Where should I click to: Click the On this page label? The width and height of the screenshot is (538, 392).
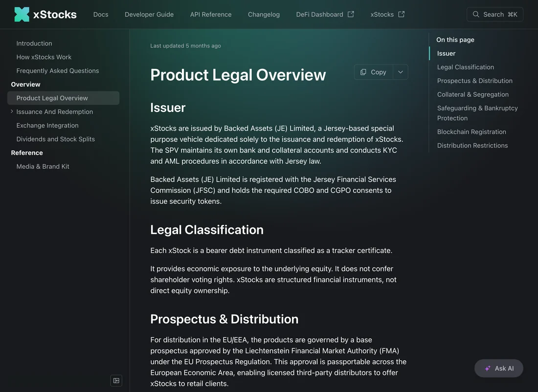(x=455, y=40)
